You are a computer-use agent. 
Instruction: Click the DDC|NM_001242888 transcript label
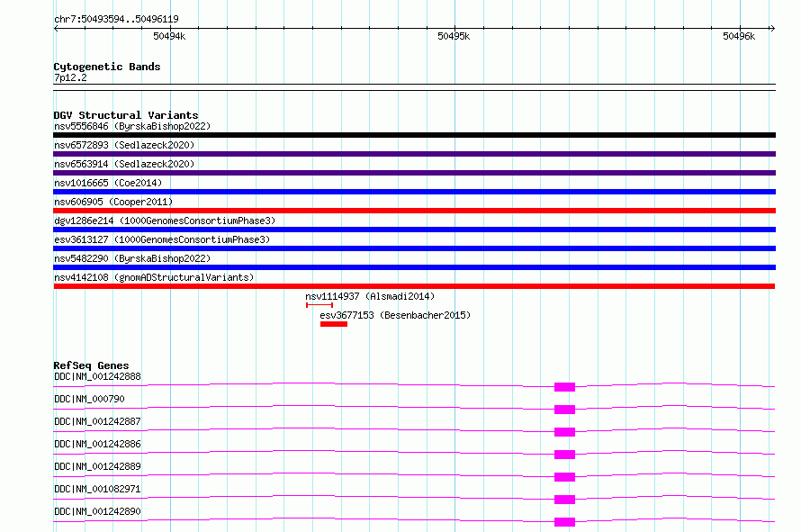click(97, 376)
